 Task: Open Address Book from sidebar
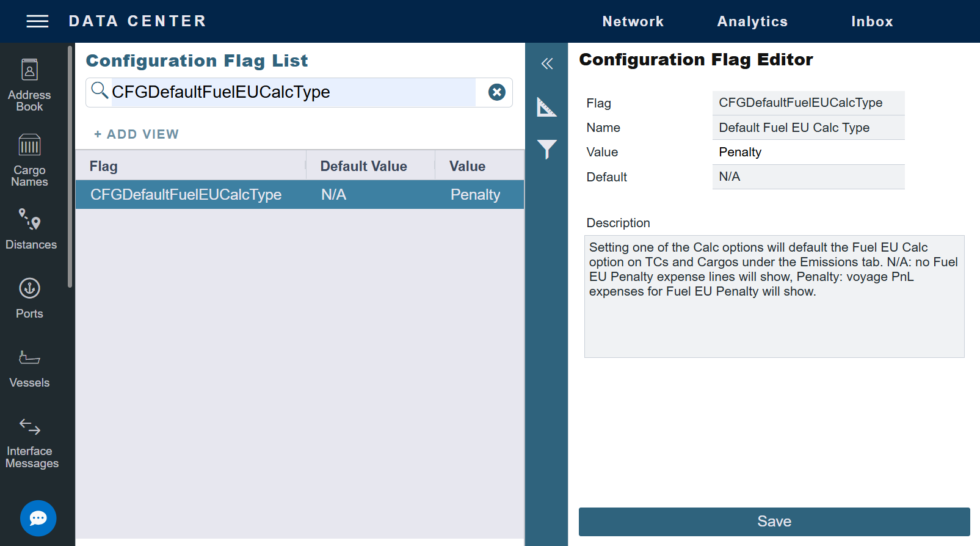click(29, 86)
